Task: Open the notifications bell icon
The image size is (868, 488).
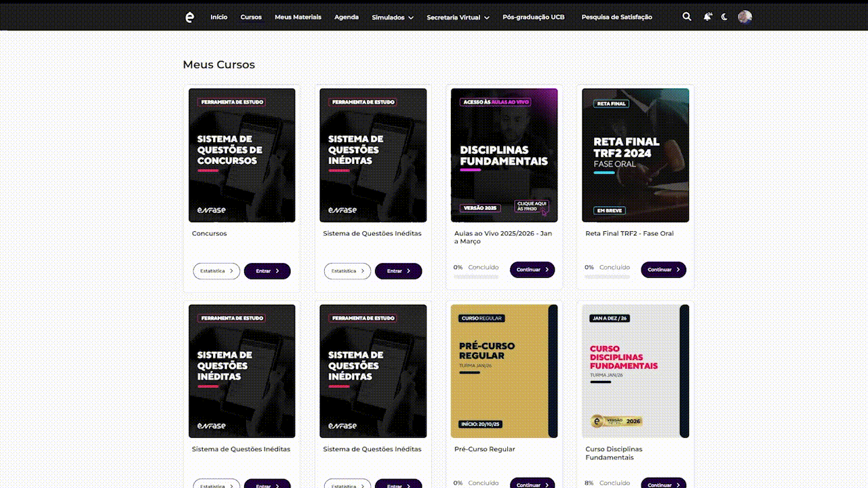Action: [x=707, y=17]
